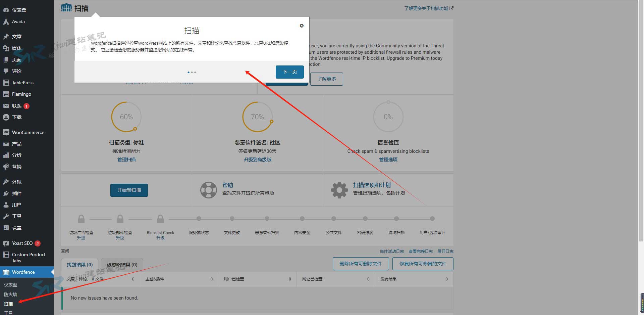This screenshot has height=315, width=644.
Task: Click 垃圾广告检查 lock icon
Action: [x=81, y=219]
